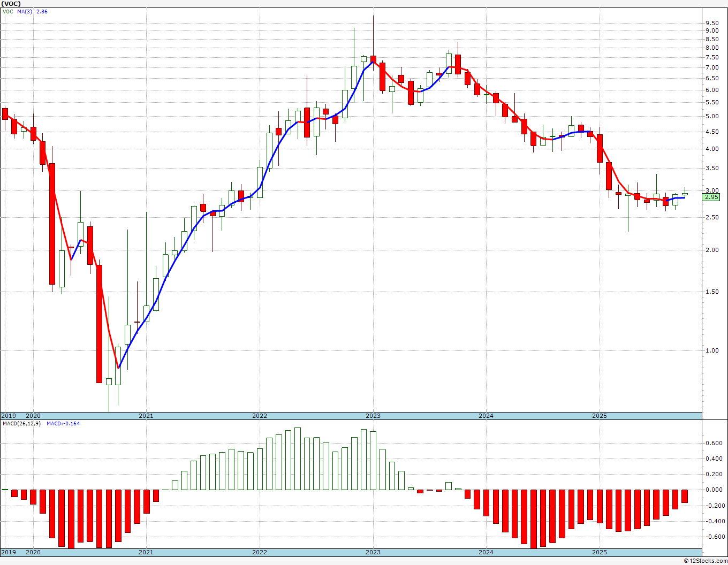Click the (VOC) chart title
This screenshot has height=565, width=728.
11,4
